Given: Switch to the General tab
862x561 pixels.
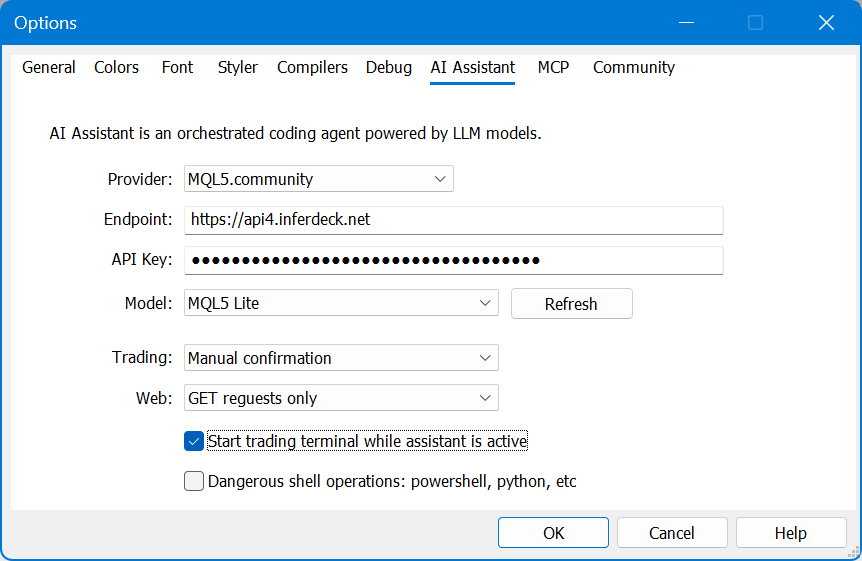Looking at the screenshot, I should click(x=48, y=67).
